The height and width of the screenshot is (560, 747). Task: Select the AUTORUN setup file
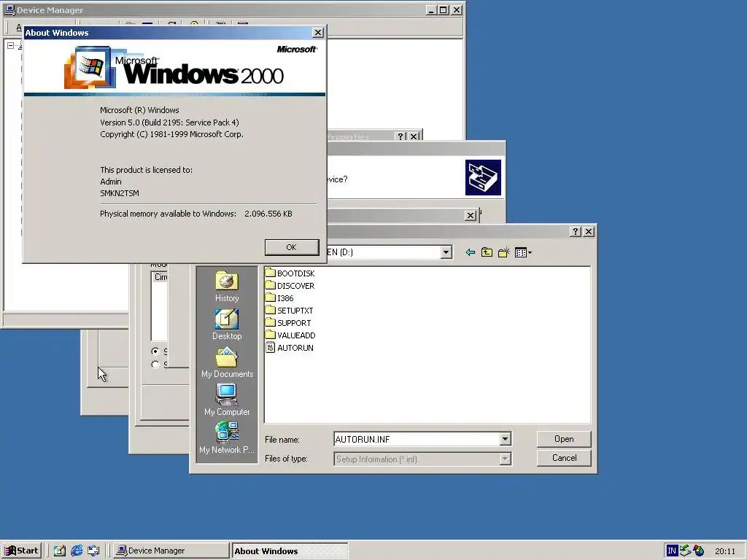click(290, 348)
